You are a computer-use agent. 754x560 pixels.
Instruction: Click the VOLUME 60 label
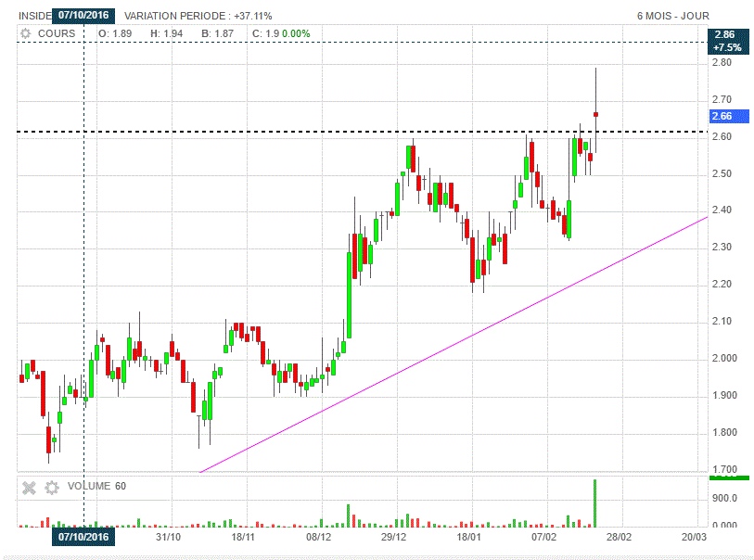(x=96, y=486)
